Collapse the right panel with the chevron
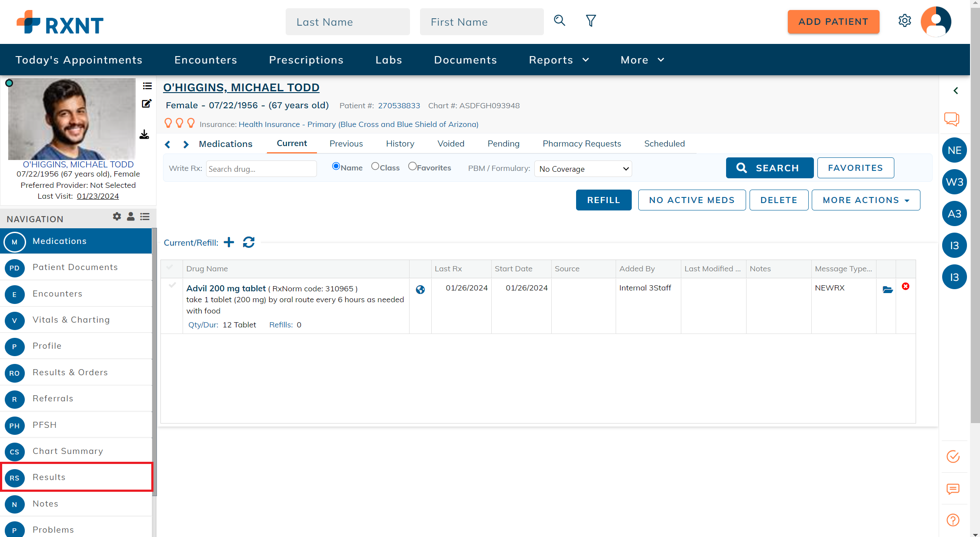The height and width of the screenshot is (537, 980). pyautogui.click(x=956, y=90)
